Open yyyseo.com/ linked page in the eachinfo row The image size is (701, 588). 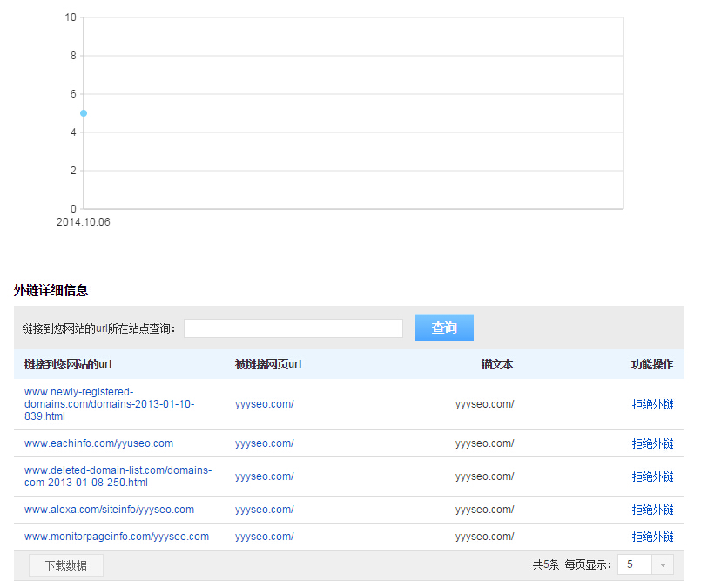tap(264, 443)
